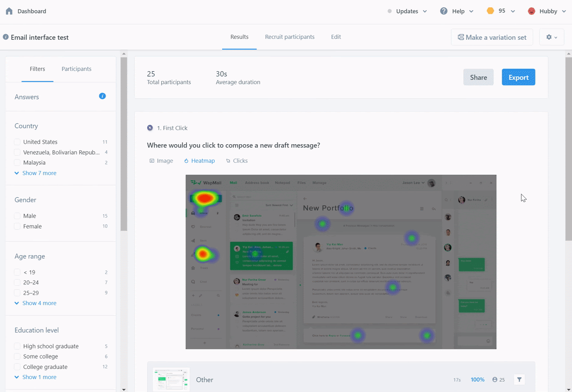
Task: Check the United States country filter
Action: click(x=17, y=142)
